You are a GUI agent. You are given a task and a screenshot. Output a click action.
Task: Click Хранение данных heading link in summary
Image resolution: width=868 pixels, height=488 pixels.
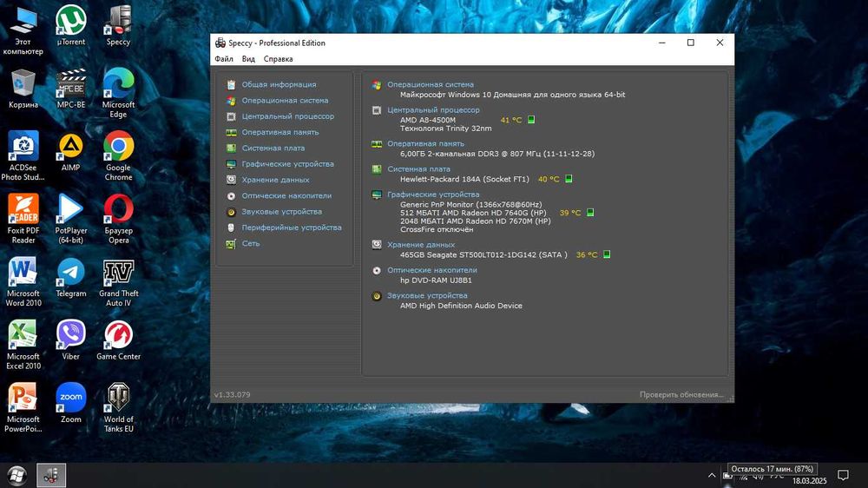pos(421,245)
